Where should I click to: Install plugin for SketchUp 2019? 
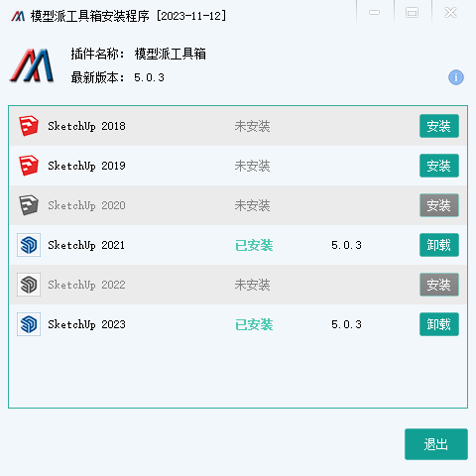pyautogui.click(x=439, y=166)
